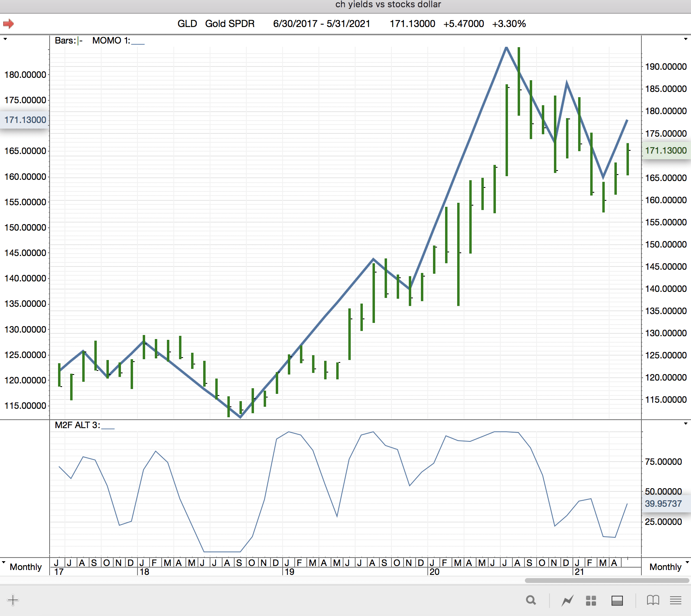Click the 25.00000 label in indicator pane
Screen dimensions: 691x616
pos(664,522)
